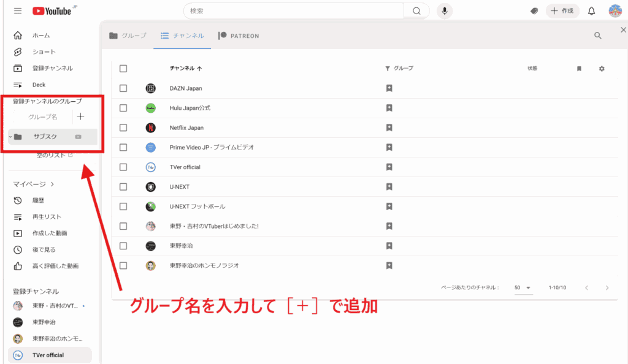Close the group manager panel
Viewport: 628px width, 364px height.
(623, 30)
